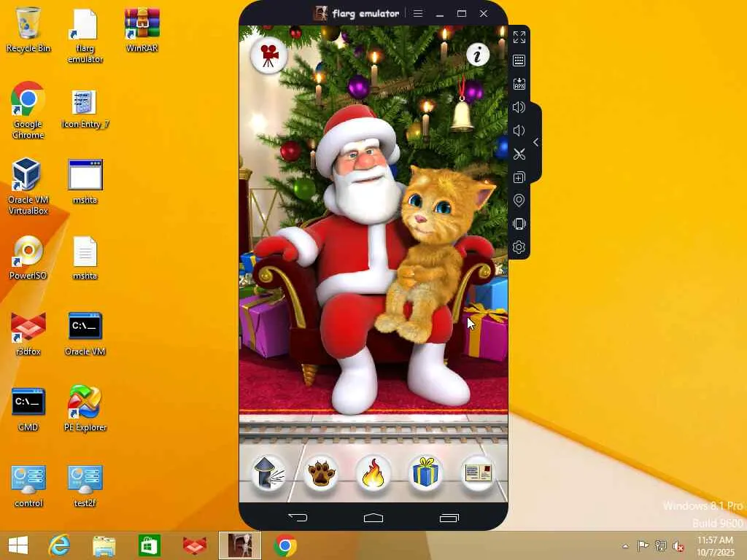Click the volume down speaker icon
The height and width of the screenshot is (560, 747).
click(519, 131)
